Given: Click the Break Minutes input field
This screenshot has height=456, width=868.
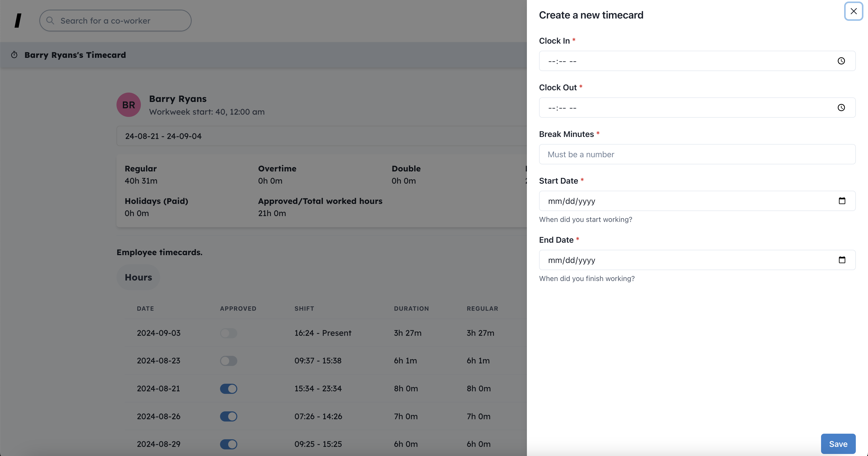Looking at the screenshot, I should [x=697, y=154].
